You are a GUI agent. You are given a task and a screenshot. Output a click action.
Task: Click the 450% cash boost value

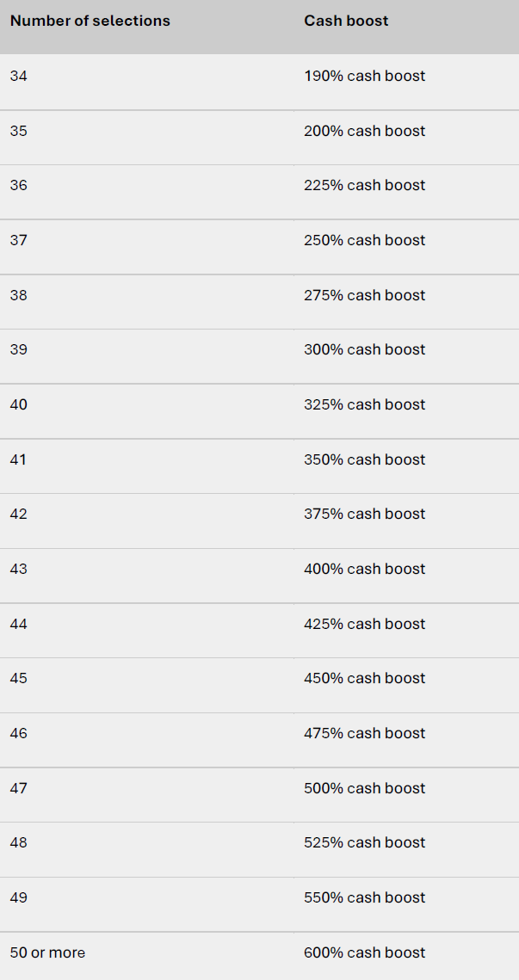point(365,678)
